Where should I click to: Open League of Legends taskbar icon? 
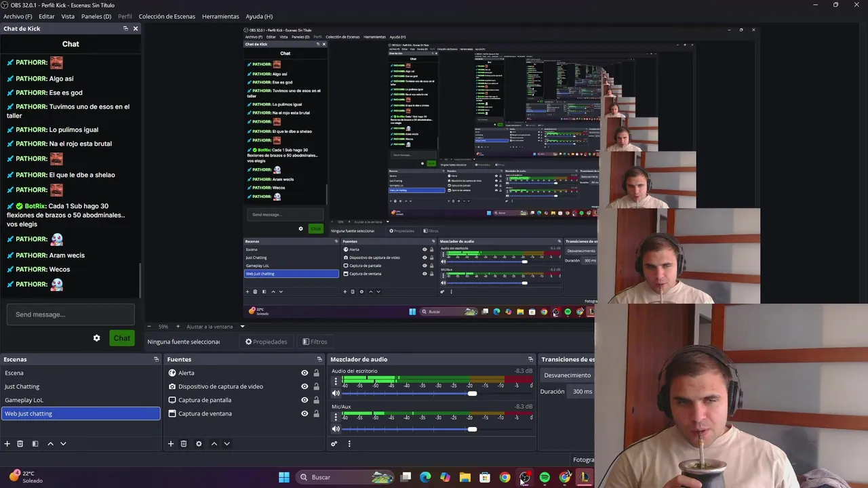click(584, 477)
